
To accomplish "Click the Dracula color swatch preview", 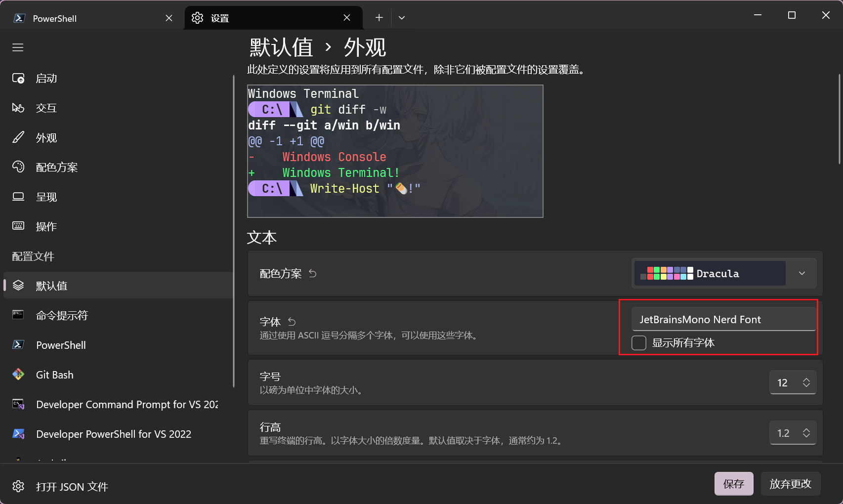I will tap(667, 273).
